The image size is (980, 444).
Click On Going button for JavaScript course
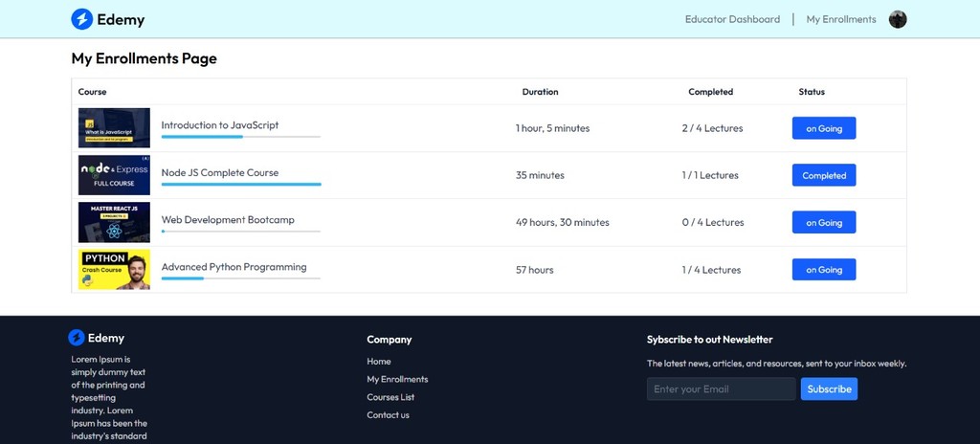point(823,128)
